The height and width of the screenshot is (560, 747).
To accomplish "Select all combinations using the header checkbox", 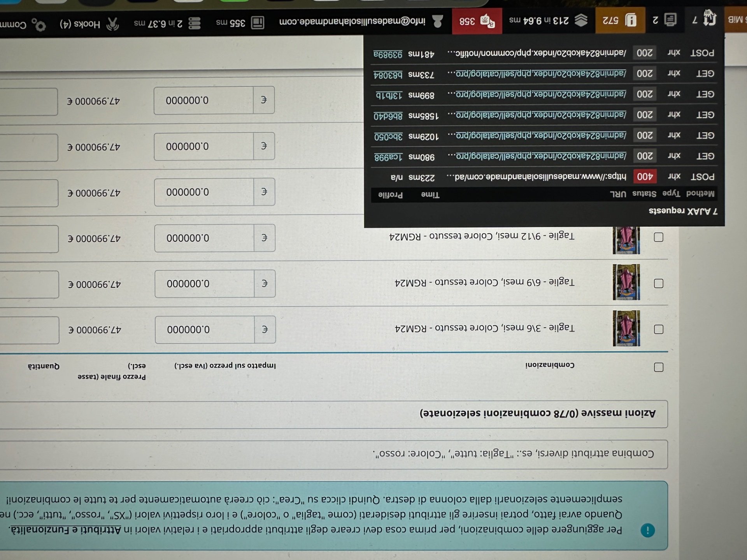I will [x=658, y=367].
